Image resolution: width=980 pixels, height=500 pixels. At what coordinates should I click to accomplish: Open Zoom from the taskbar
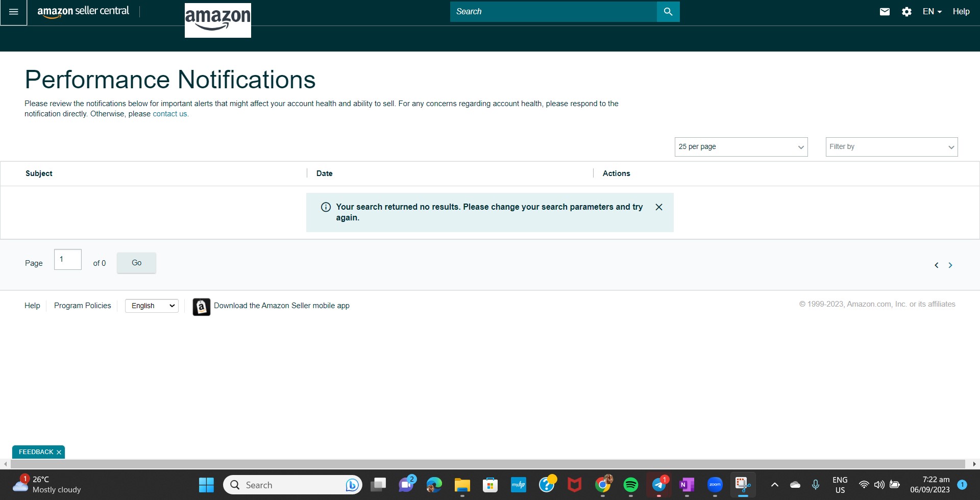pos(715,485)
